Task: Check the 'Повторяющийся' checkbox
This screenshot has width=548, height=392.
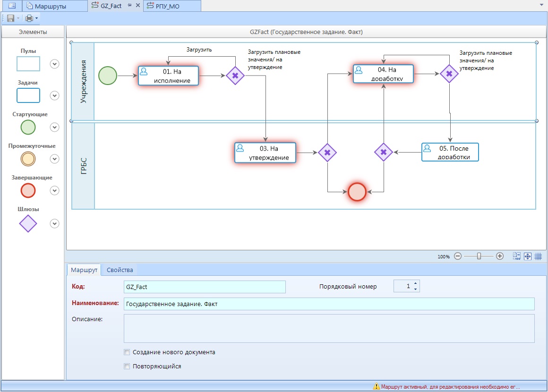Action: tap(127, 366)
